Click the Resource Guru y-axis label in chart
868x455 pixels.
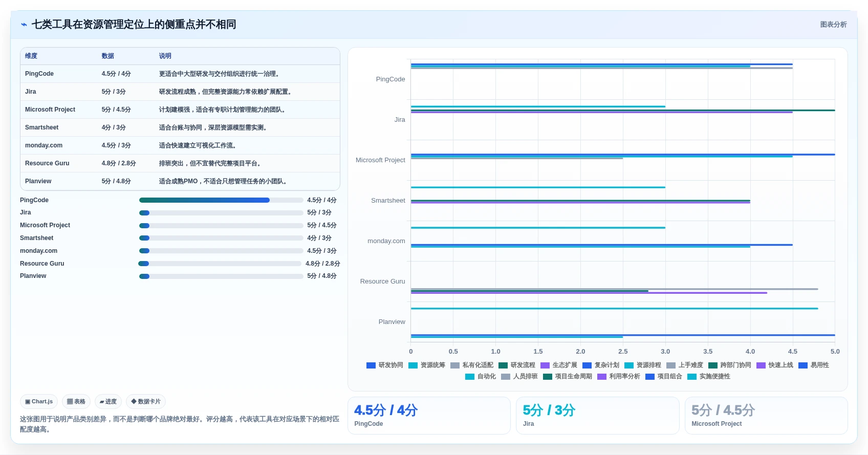[x=382, y=281]
